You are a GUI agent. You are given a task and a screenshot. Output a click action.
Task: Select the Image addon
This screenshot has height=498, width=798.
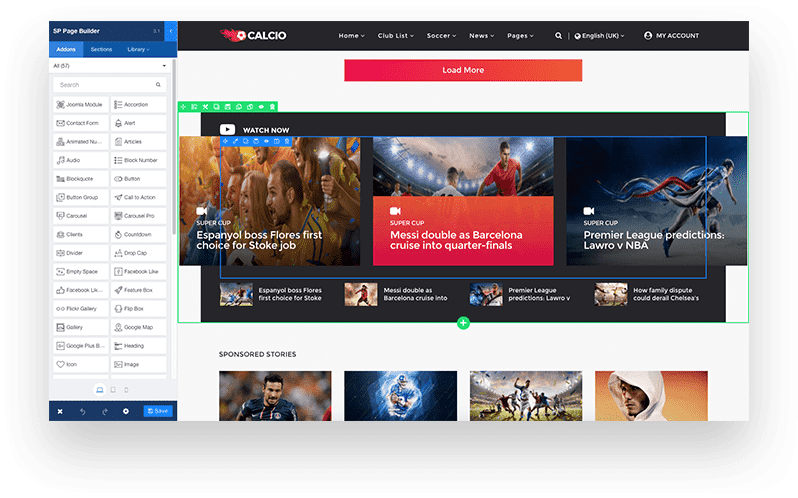tap(138, 364)
